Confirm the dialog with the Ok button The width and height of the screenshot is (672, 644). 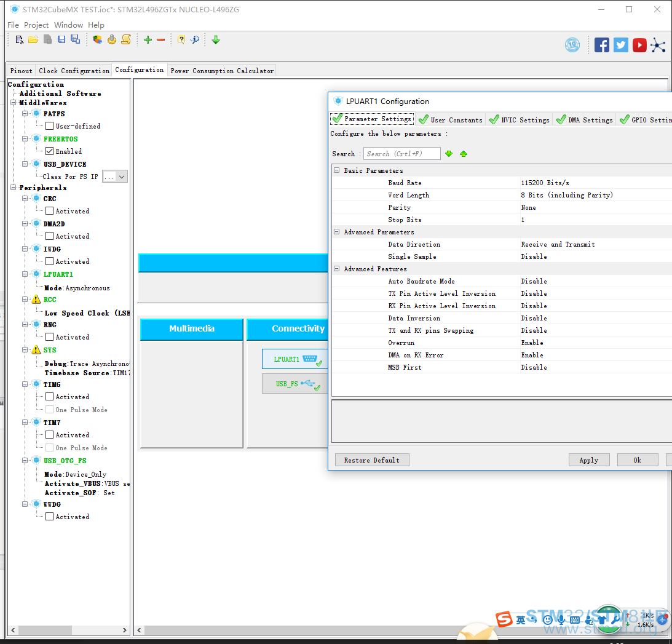638,460
